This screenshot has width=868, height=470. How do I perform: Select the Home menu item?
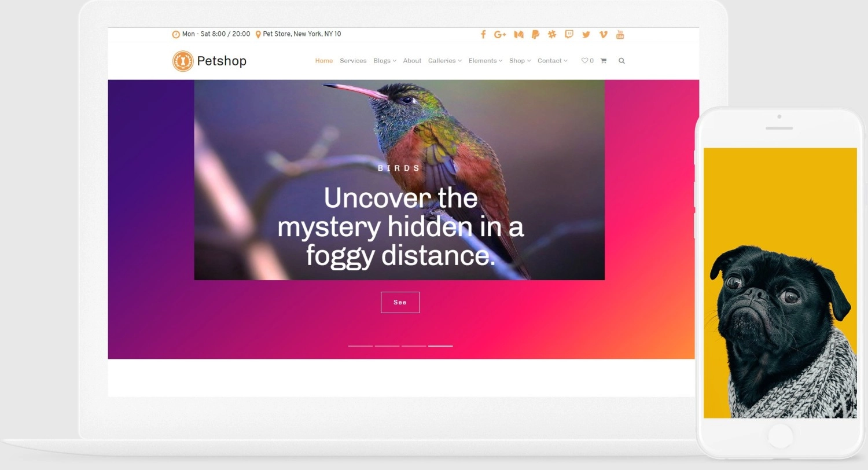coord(323,61)
